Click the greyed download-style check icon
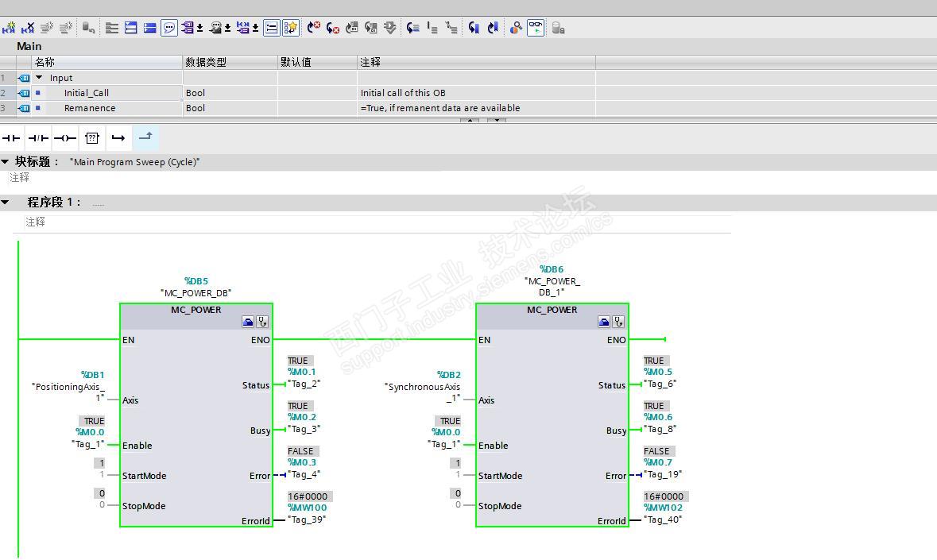Image resolution: width=937 pixels, height=560 pixels. click(390, 28)
